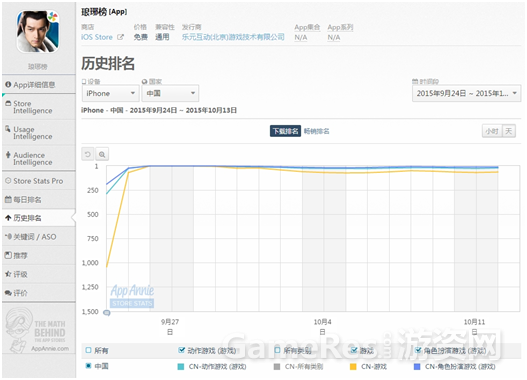Image resolution: width=527 pixels, height=380 pixels.
Task: Open 推荐 in the sidebar
Action: click(38, 256)
